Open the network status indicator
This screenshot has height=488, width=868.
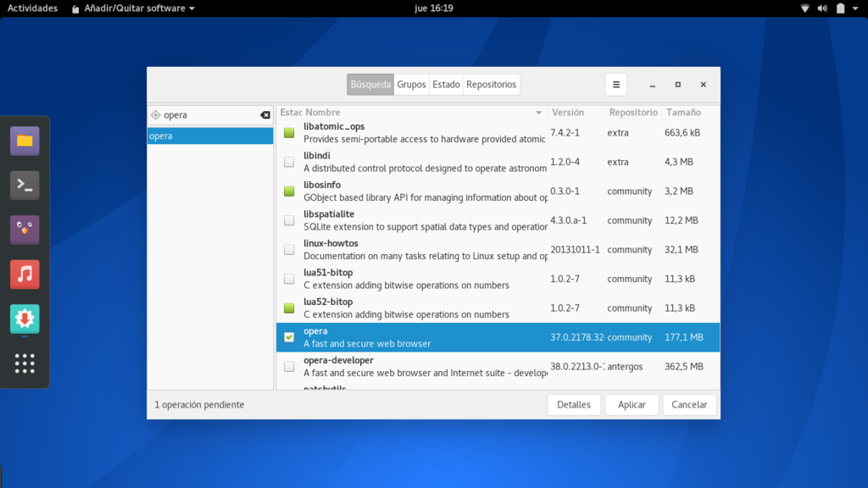[x=805, y=8]
